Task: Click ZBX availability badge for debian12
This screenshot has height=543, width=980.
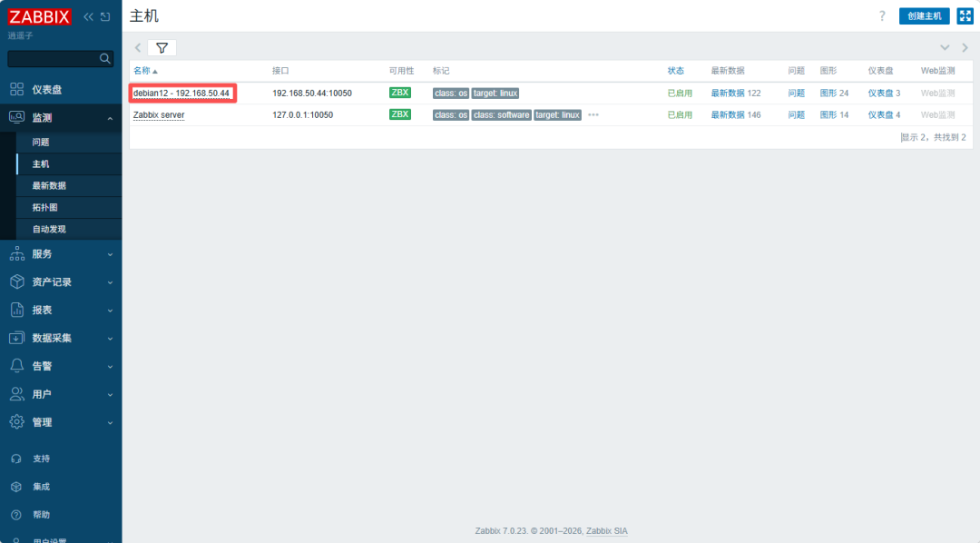Action: pyautogui.click(x=400, y=93)
